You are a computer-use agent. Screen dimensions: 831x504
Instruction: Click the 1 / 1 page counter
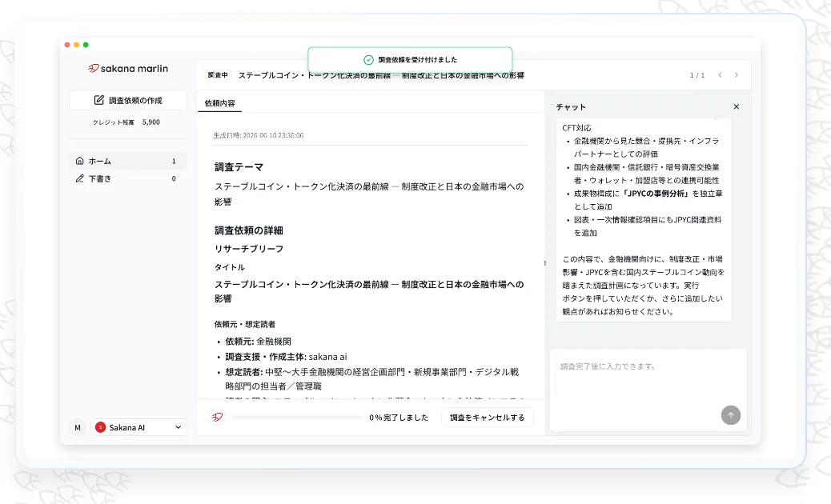tap(697, 75)
